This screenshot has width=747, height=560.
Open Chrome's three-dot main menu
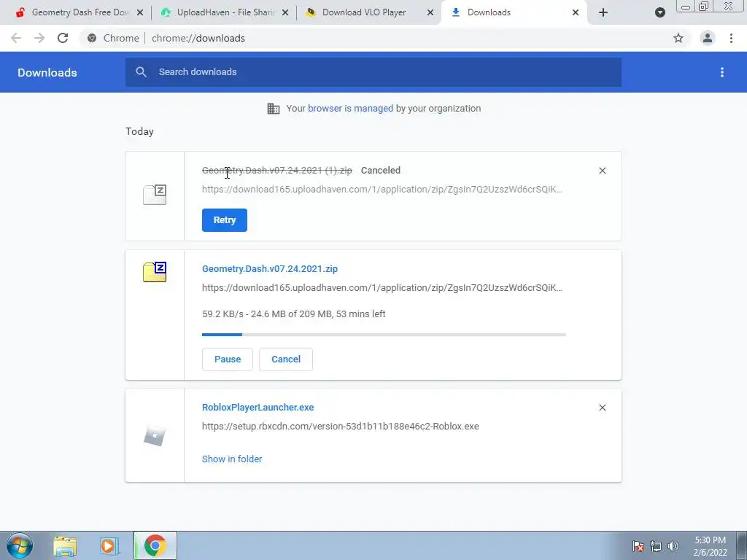731,38
